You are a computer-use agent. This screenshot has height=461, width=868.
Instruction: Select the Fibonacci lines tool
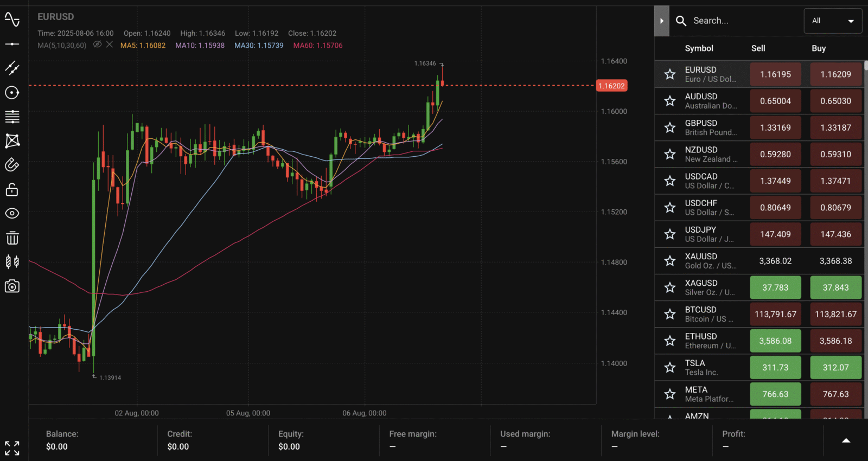tap(12, 117)
